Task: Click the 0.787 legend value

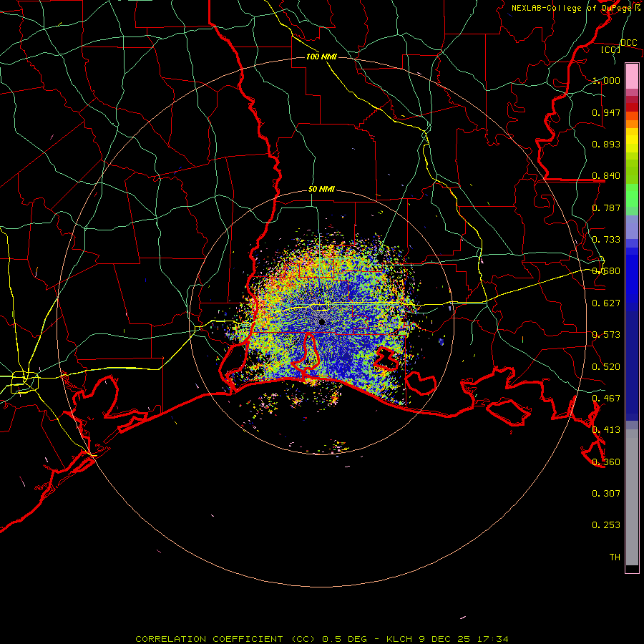Action: 606,208
